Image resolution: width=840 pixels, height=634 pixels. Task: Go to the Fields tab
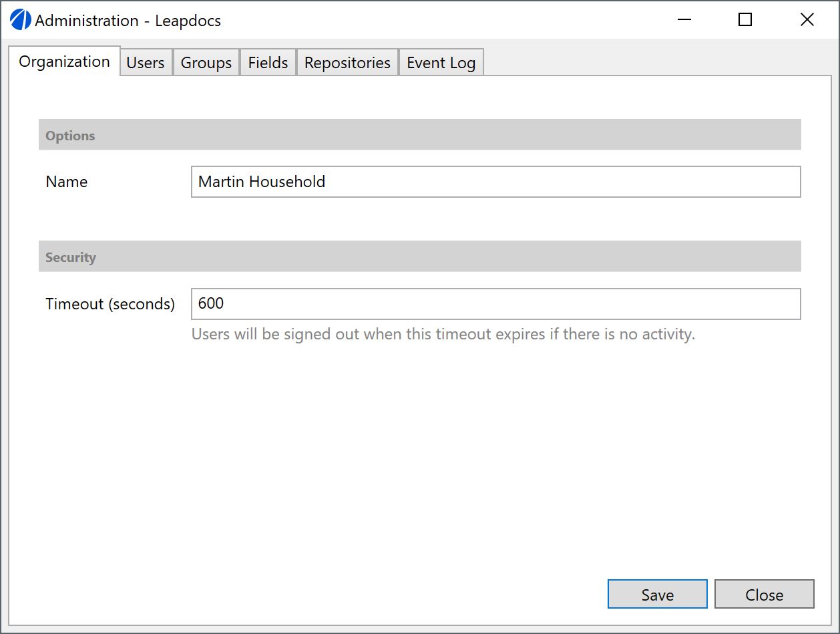[x=268, y=63]
